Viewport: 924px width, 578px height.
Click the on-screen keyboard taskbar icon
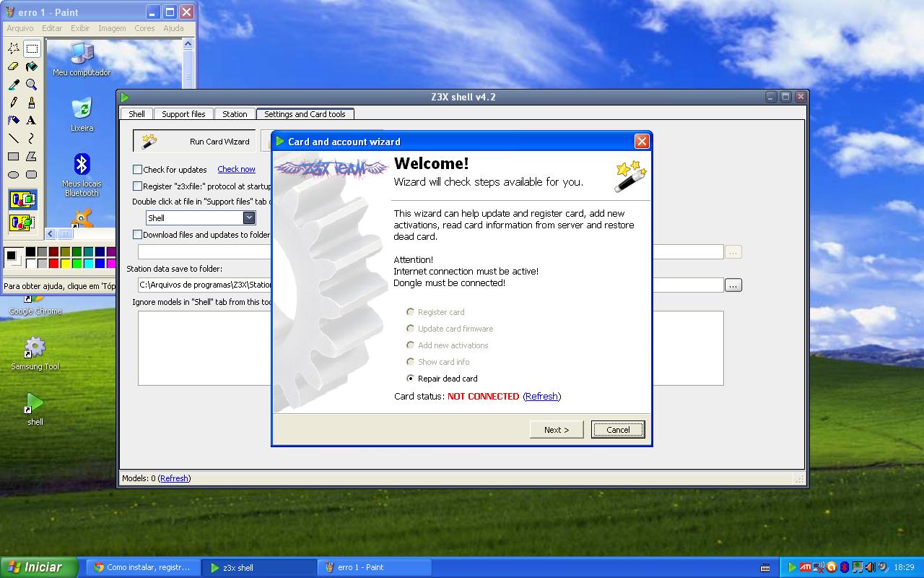point(765,568)
